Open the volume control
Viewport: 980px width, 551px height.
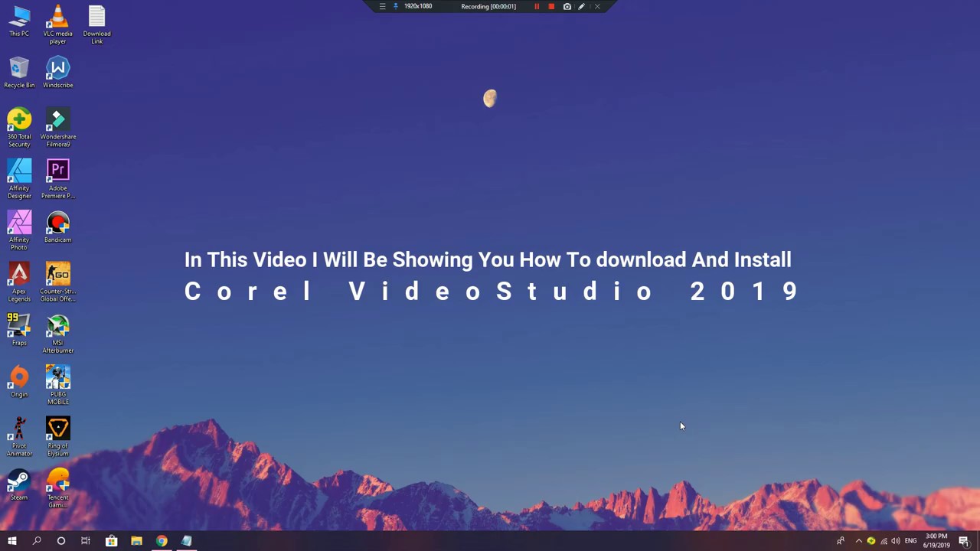coord(896,541)
